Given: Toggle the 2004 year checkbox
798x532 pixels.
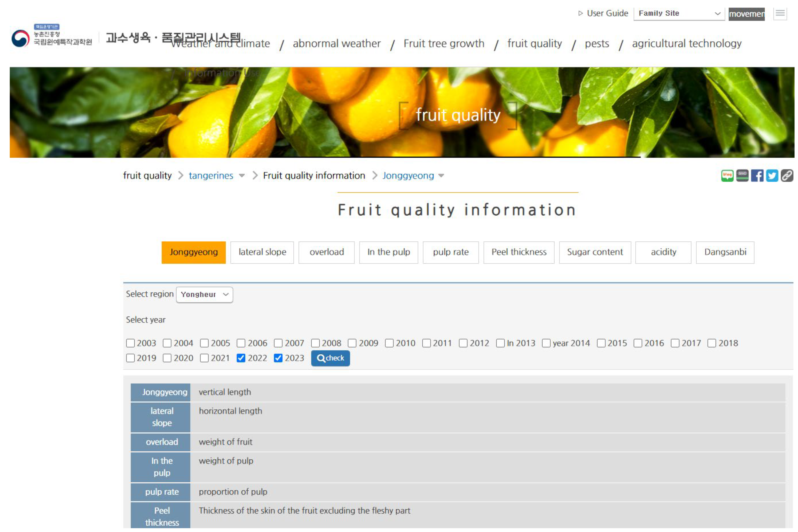Looking at the screenshot, I should pyautogui.click(x=167, y=343).
